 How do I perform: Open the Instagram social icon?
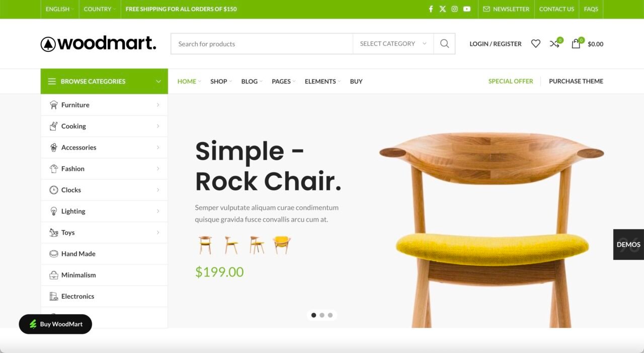tap(455, 9)
